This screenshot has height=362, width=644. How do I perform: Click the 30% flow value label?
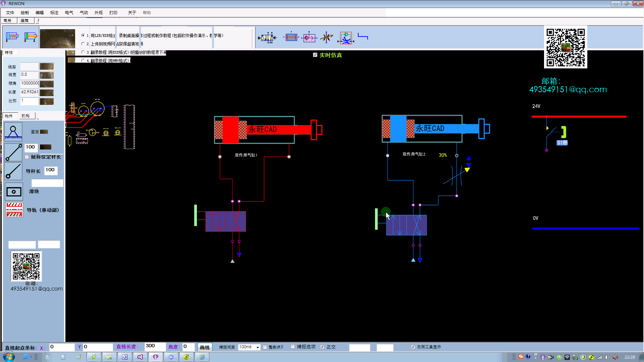pos(443,155)
